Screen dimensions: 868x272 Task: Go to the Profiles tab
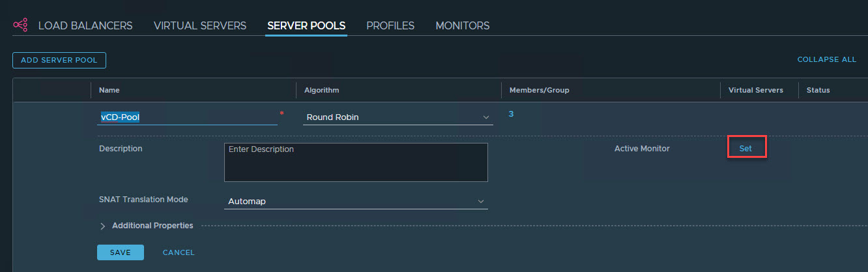[x=390, y=26]
